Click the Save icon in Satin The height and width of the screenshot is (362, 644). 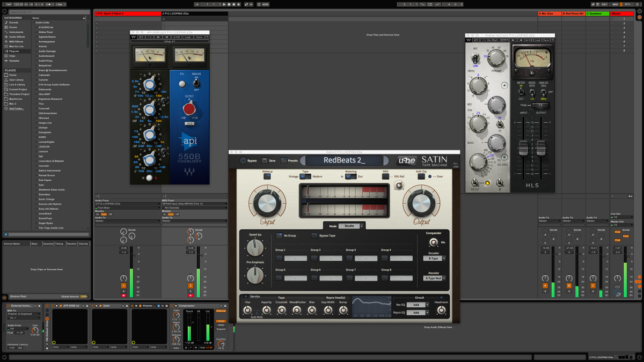click(265, 160)
